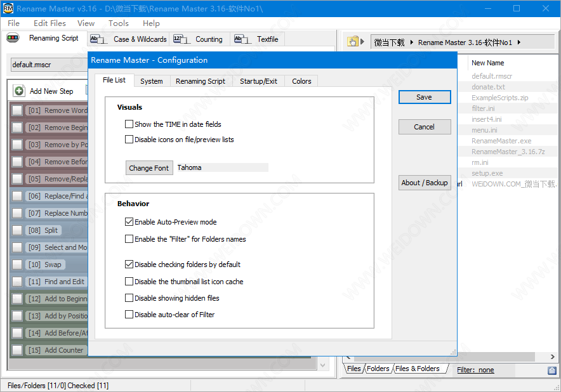Viewport: 561px width, 392px height.
Task: Click the green Add New Step plus icon
Action: [19, 91]
